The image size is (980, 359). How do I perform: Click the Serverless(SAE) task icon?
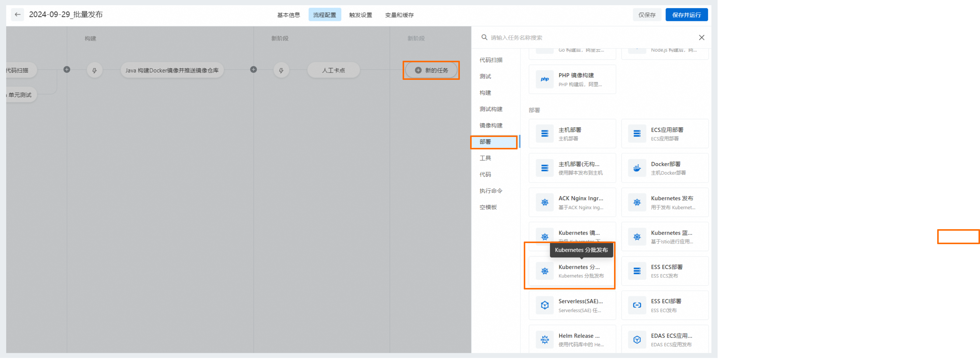coord(544,305)
